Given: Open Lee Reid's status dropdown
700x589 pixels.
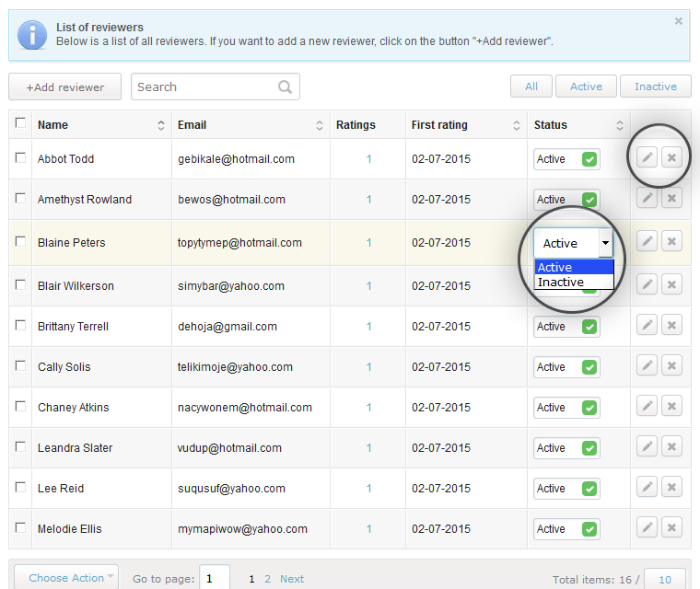Looking at the screenshot, I should tap(566, 489).
